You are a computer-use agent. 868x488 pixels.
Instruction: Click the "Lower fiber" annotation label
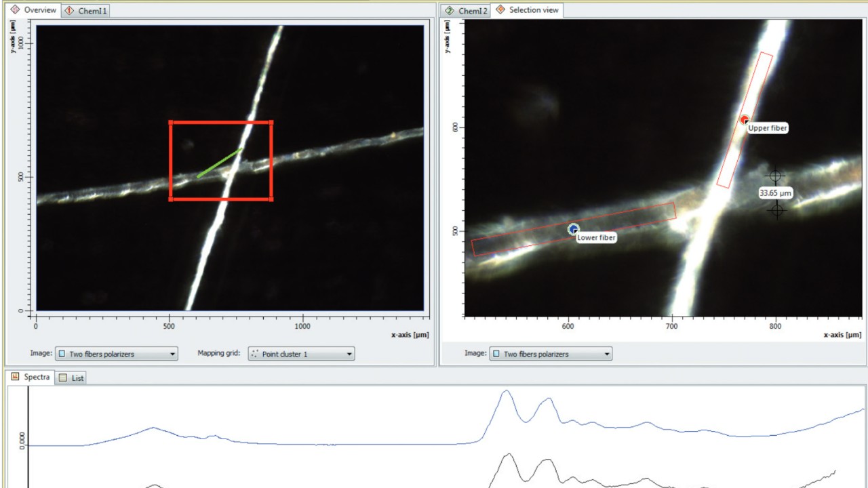pos(596,238)
